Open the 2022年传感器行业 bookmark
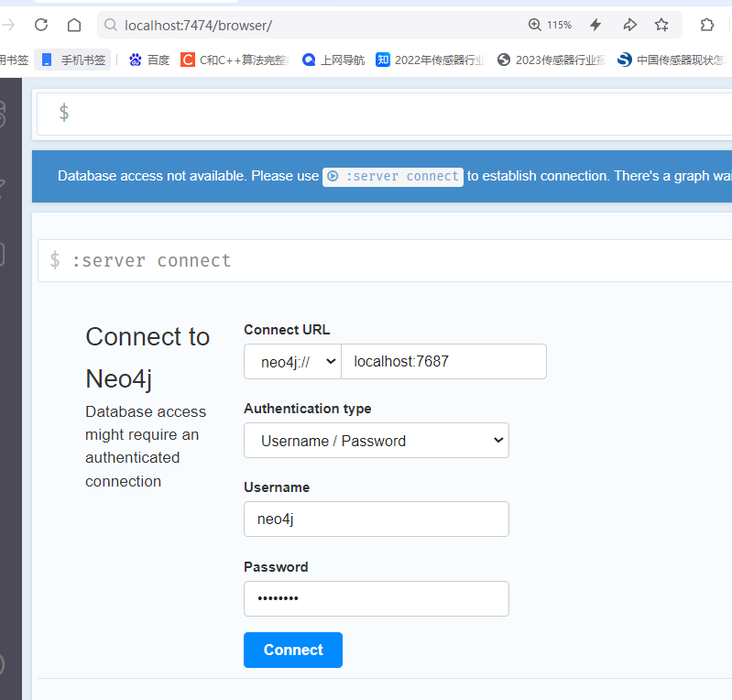The width and height of the screenshot is (732, 700). click(430, 60)
